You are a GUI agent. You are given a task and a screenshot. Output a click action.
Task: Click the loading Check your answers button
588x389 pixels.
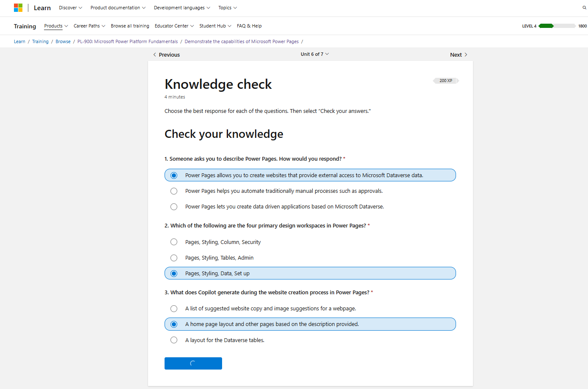point(193,363)
